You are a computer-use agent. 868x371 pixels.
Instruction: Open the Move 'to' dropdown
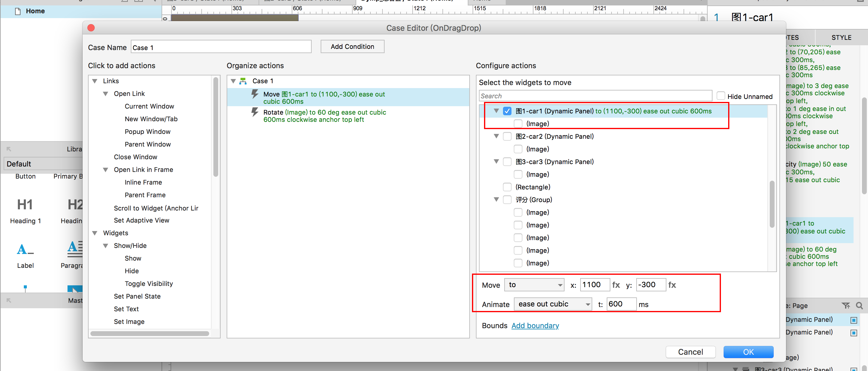tap(534, 285)
